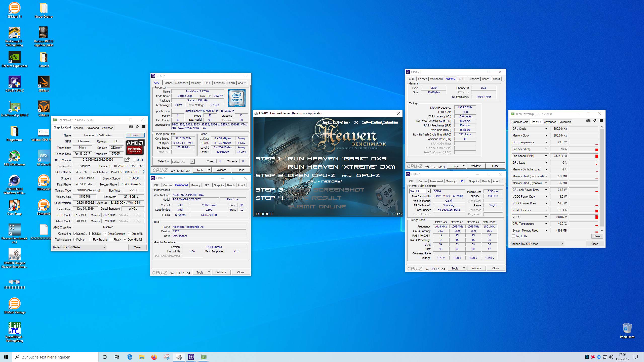This screenshot has height=362, width=644.
Task: Open the hamburger menu in the left GPU-Z window
Action: click(x=144, y=127)
